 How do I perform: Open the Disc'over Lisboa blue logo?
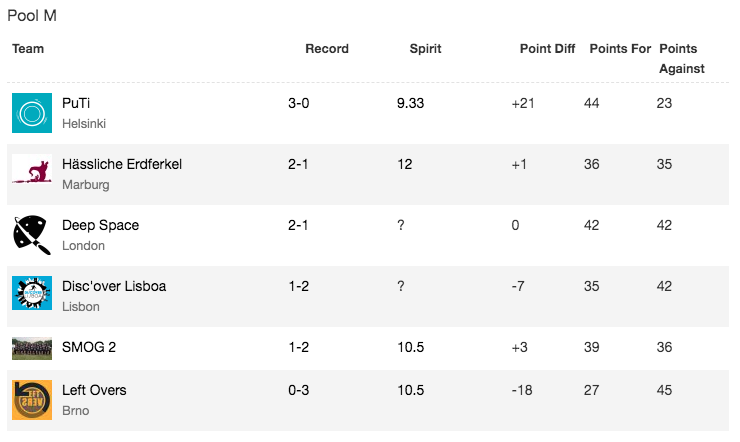tap(32, 292)
